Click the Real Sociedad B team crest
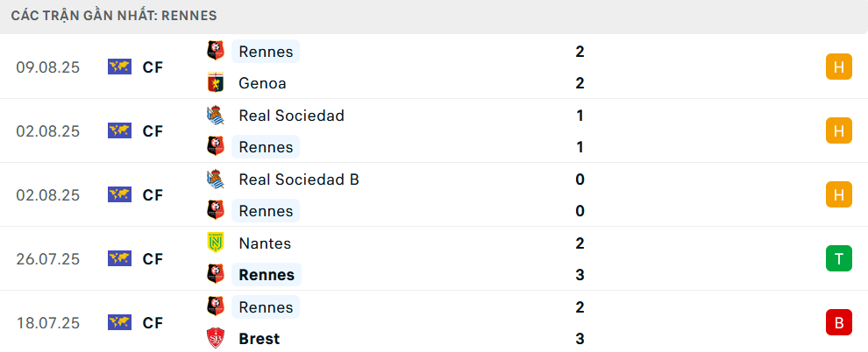Viewport: 868px width, 352px height. click(215, 180)
